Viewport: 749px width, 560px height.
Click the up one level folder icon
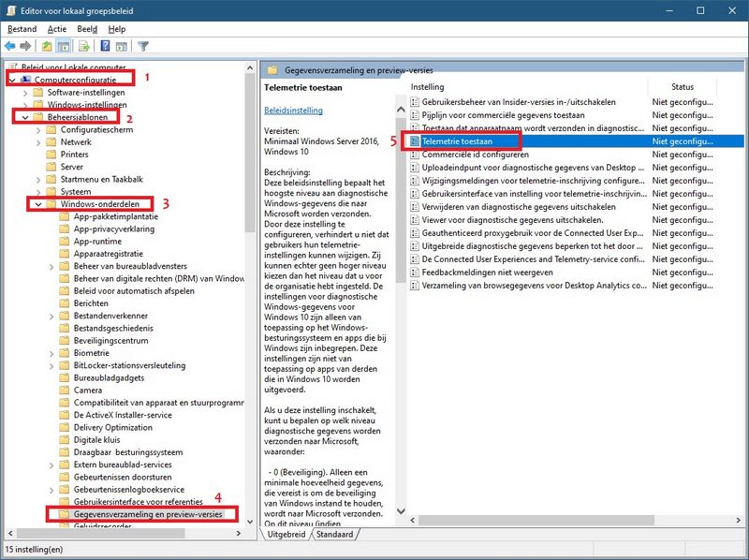point(47,47)
